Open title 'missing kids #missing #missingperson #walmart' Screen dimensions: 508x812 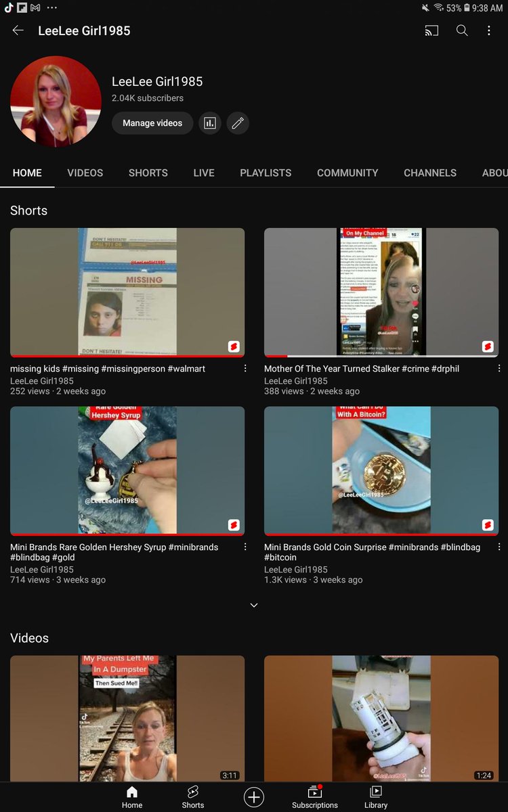click(108, 369)
